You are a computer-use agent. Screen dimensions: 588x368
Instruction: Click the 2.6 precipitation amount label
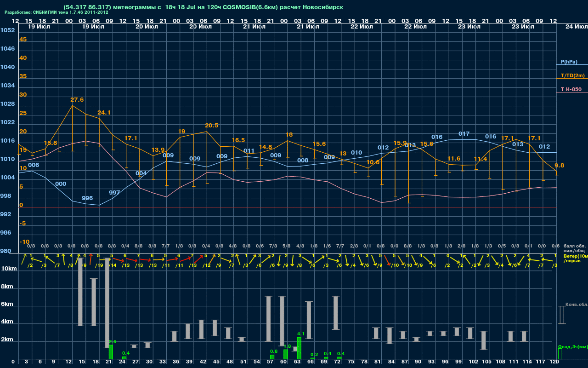click(113, 342)
